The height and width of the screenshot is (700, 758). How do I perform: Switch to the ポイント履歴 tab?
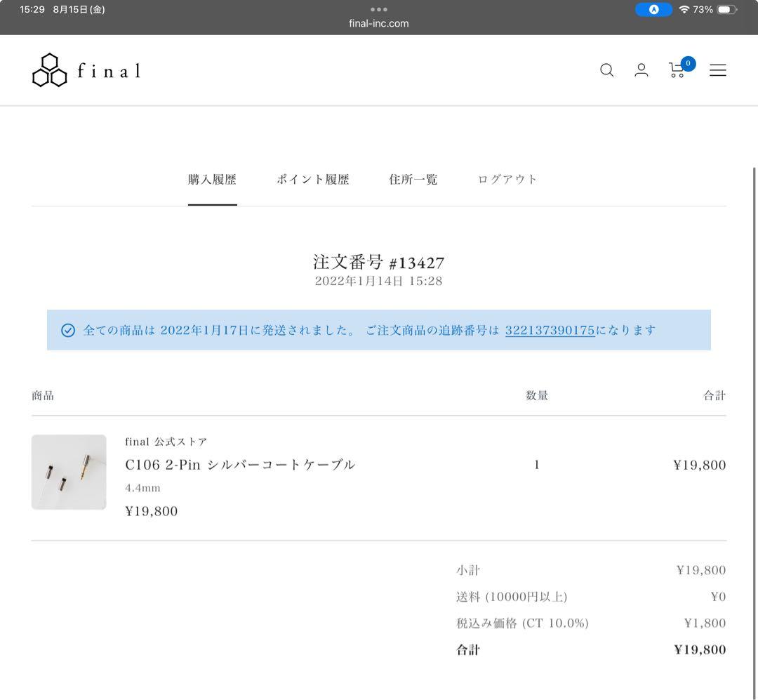[x=312, y=179]
